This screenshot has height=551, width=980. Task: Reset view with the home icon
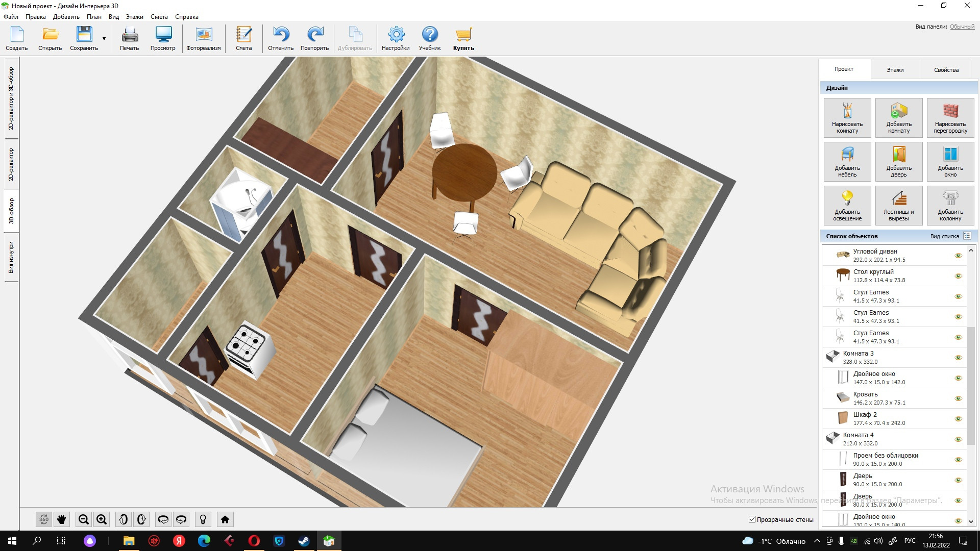tap(225, 519)
